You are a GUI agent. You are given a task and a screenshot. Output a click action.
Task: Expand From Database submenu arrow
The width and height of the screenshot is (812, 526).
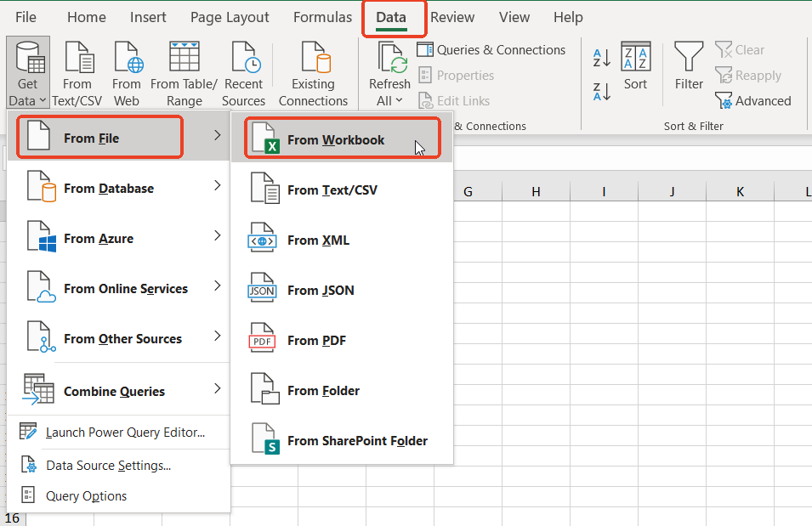click(x=218, y=185)
